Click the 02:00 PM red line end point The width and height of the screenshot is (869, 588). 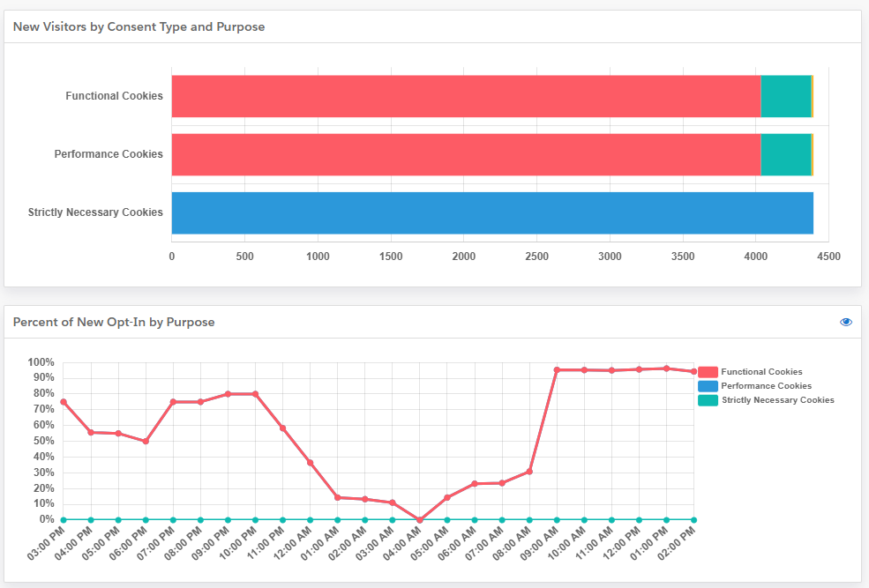point(693,372)
